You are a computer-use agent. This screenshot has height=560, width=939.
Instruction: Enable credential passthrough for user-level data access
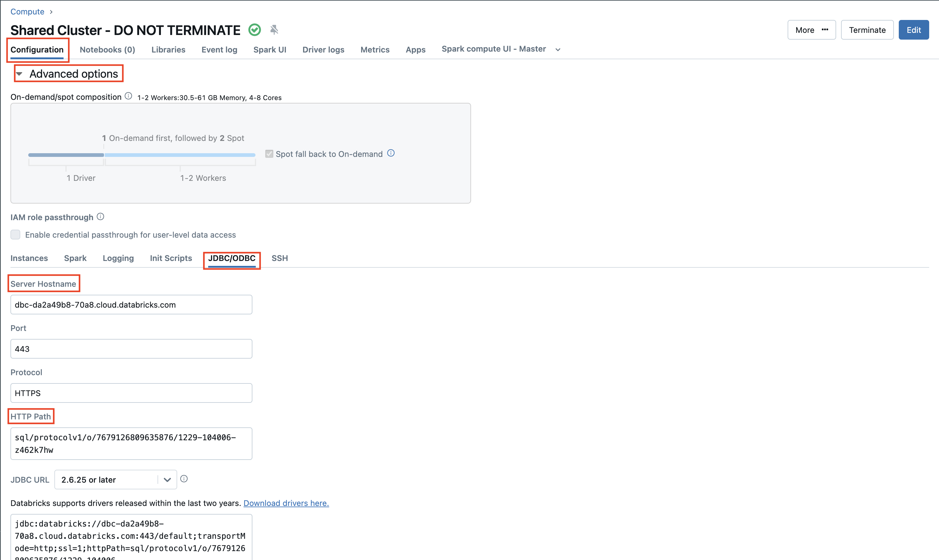(x=15, y=234)
